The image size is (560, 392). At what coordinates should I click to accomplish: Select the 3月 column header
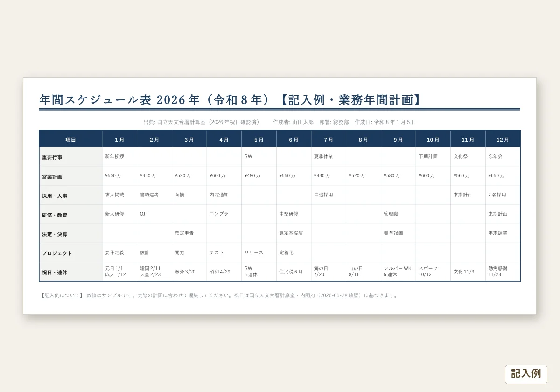click(x=189, y=139)
